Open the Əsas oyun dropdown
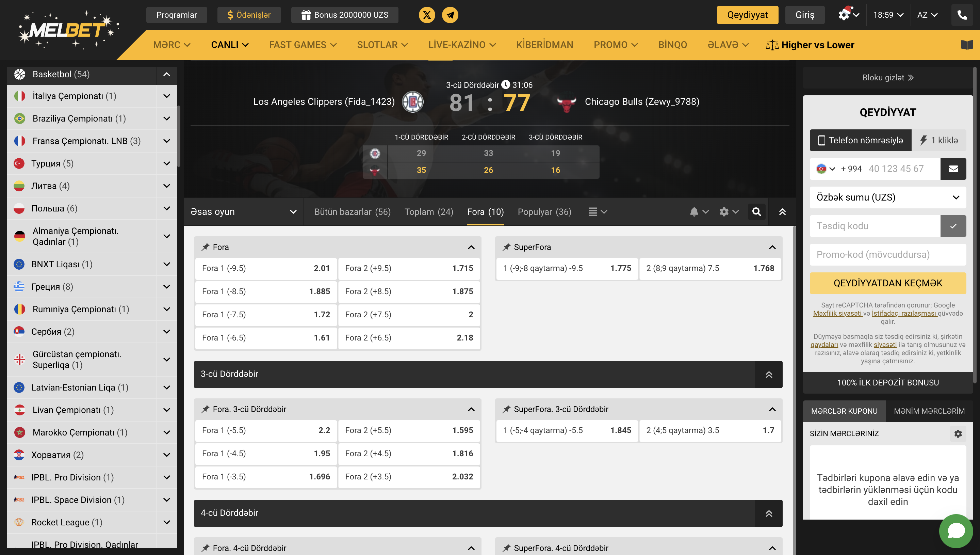 coord(243,211)
